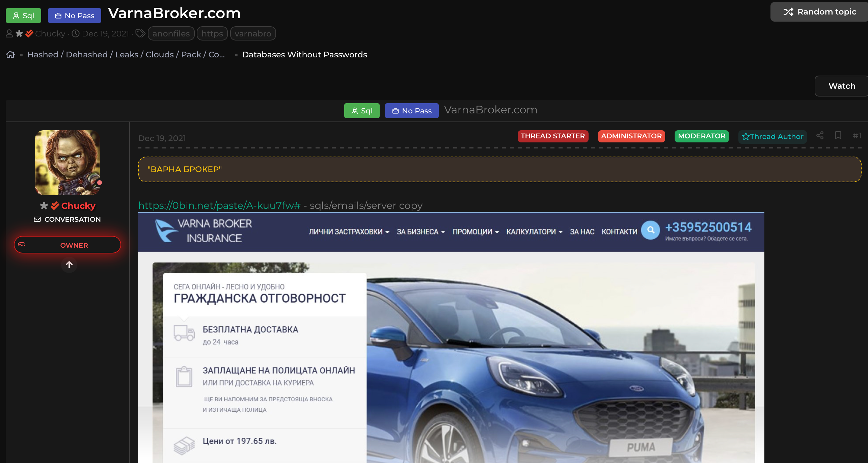The width and height of the screenshot is (868, 463).
Task: Click the envelope icon beside CONVERSATION
Action: [x=37, y=219]
